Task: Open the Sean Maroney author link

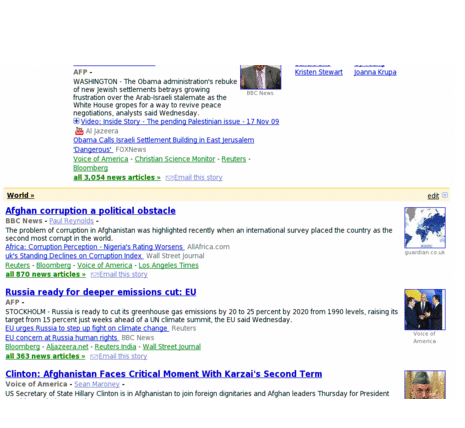Action: [97, 384]
